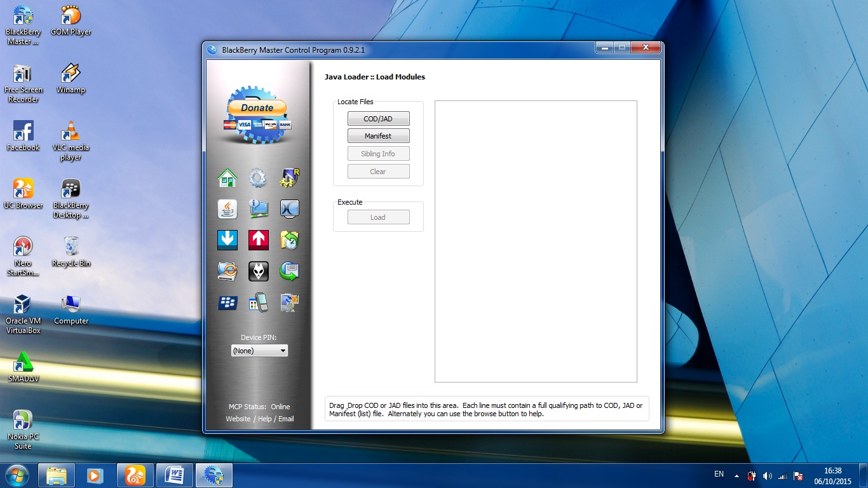Open the green Home icon in sidebar
Viewport: 868px width, 488px height.
click(227, 178)
